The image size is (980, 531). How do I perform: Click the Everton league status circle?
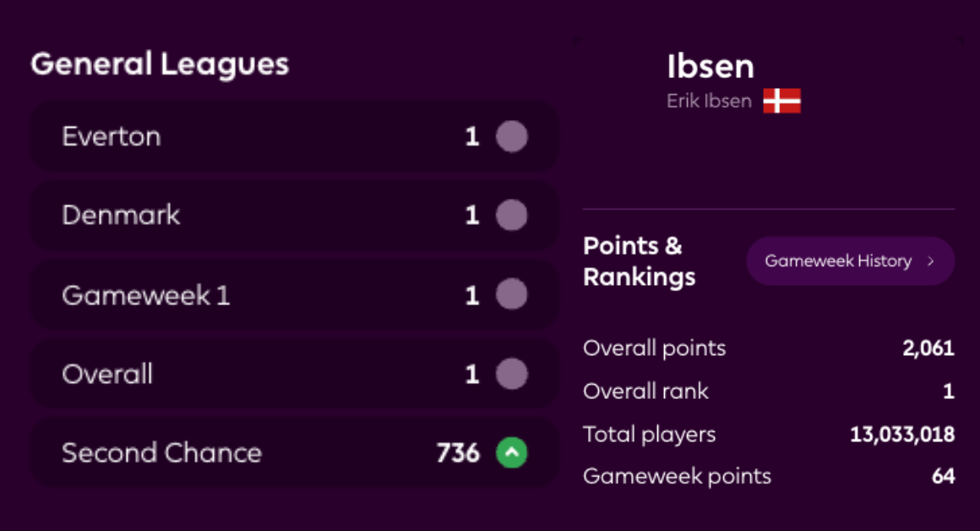click(x=511, y=136)
